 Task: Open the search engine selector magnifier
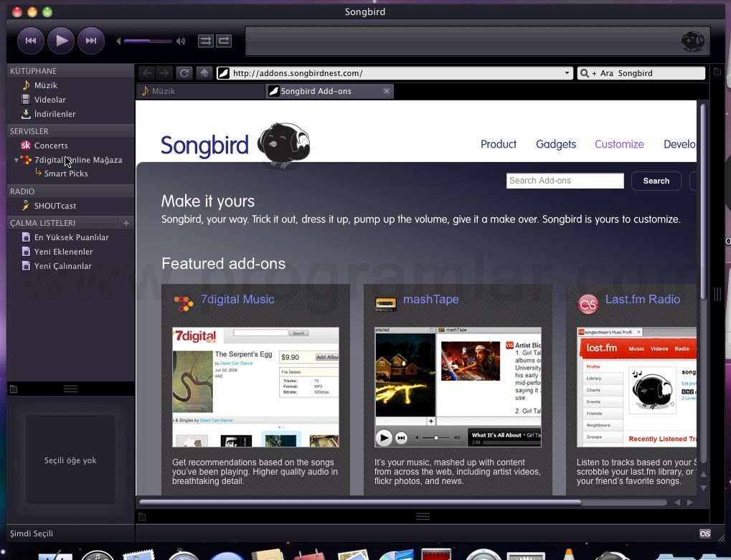click(x=584, y=73)
